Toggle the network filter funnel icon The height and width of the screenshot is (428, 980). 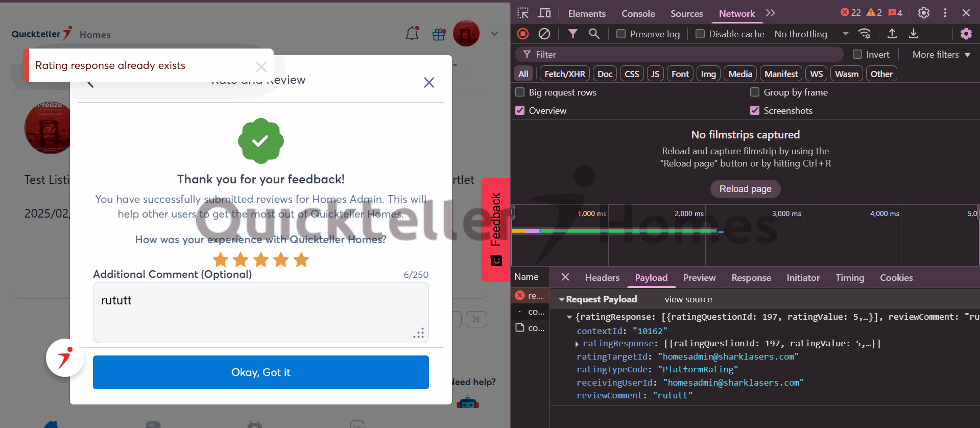point(572,34)
